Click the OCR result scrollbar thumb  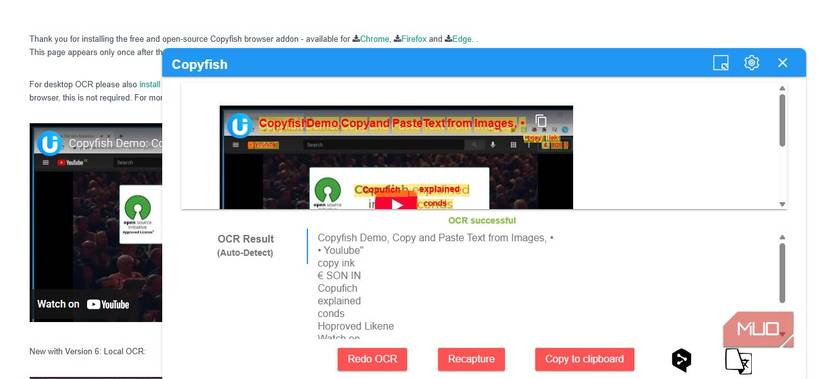pos(782,273)
